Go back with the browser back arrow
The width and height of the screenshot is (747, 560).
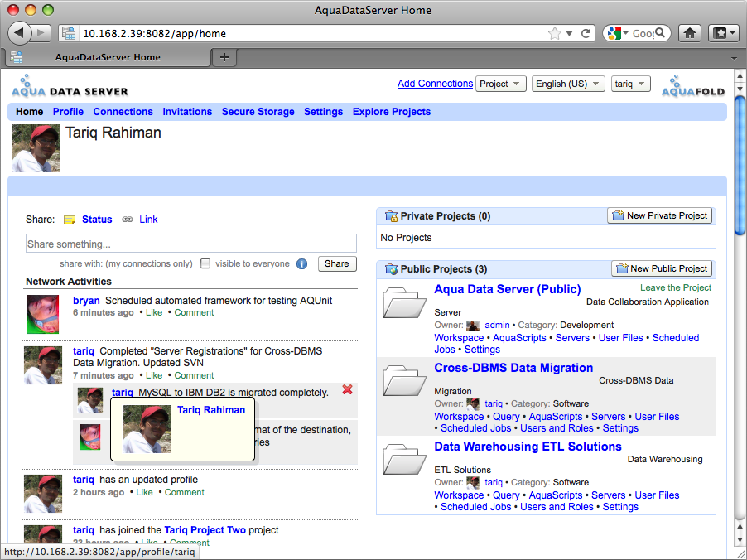pyautogui.click(x=19, y=33)
